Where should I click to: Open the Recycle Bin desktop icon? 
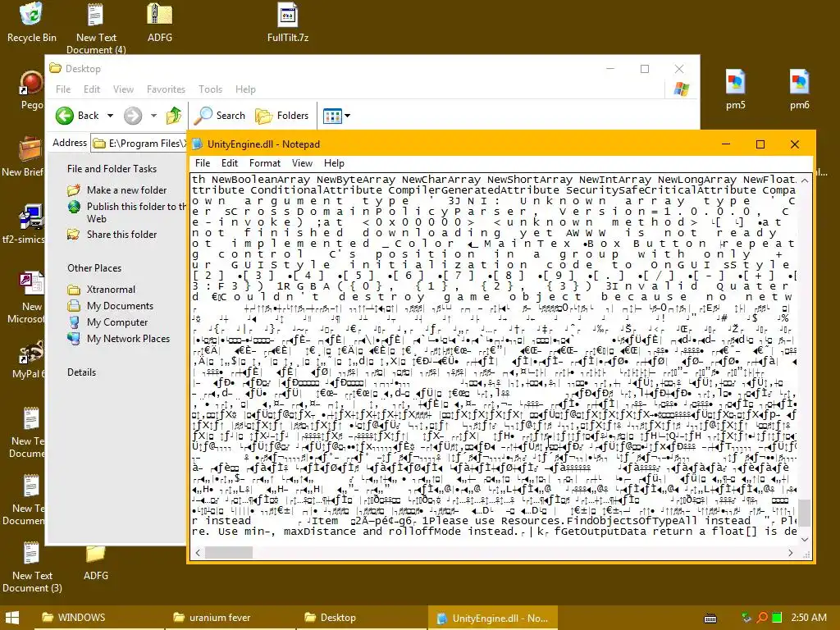pyautogui.click(x=31, y=21)
